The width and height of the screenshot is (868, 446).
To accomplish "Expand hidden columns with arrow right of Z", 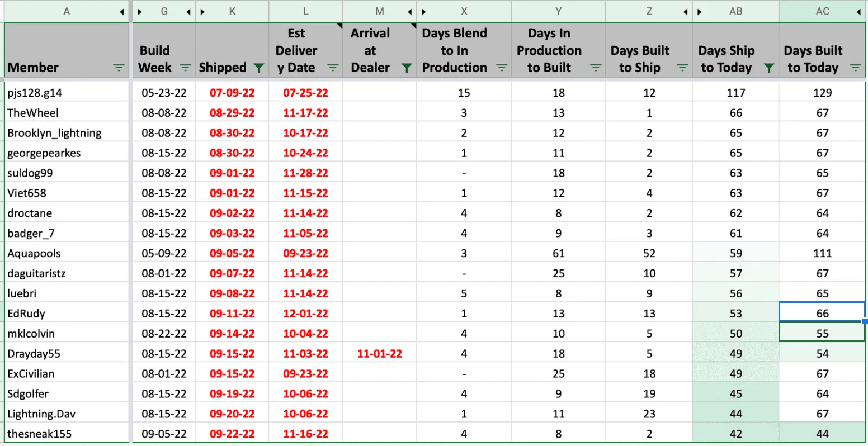I will point(686,12).
